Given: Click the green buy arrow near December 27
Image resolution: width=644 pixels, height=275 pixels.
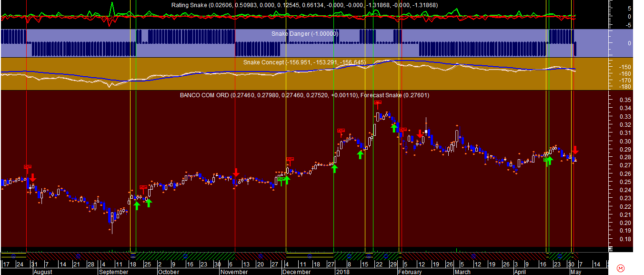Looking at the screenshot, I should point(334,168).
